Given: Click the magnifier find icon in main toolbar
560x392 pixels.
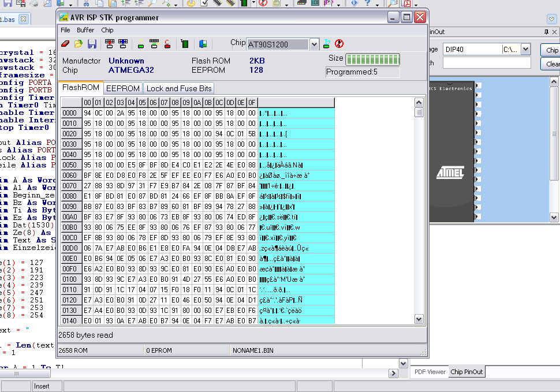Looking at the screenshot, I should tap(152, 3).
